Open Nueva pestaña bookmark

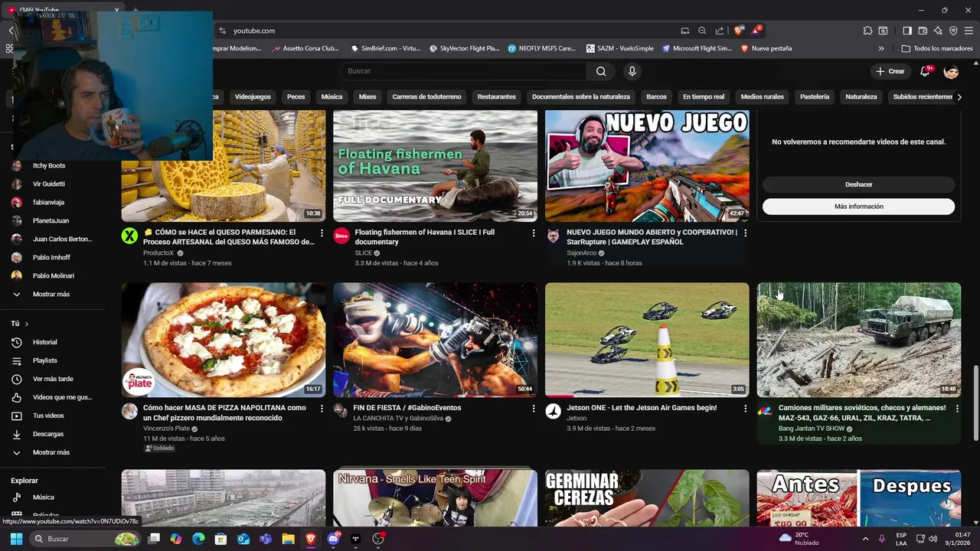[766, 48]
